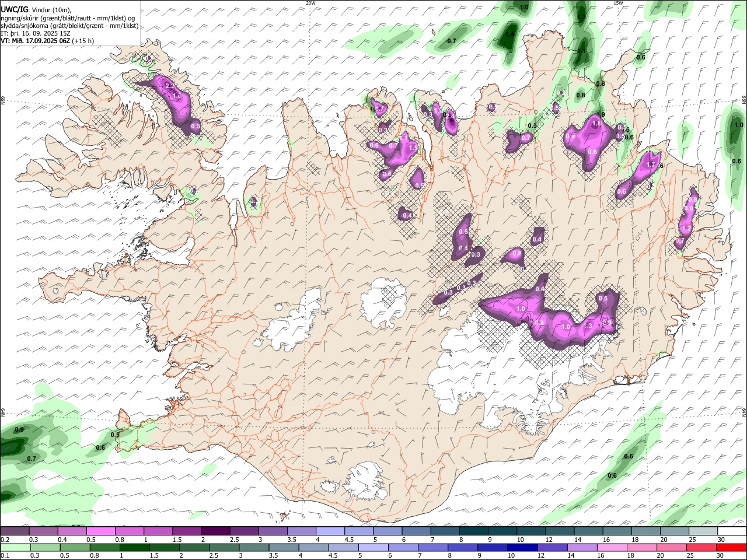Click the lightest green 0.1 swatch in lower legend
This screenshot has height=560, width=747.
coord(15,547)
